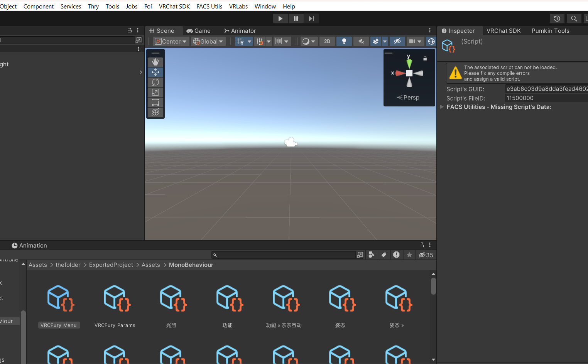Select the Rect tool
588x364 pixels.
[x=155, y=102]
